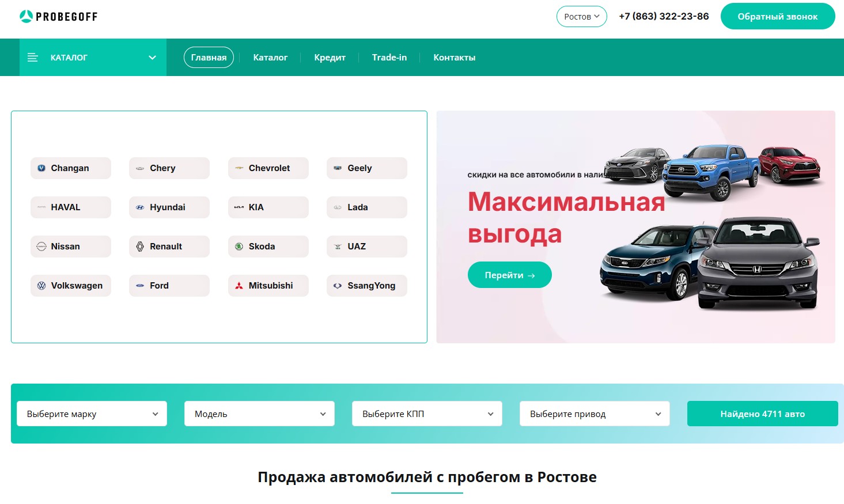844x504 pixels.
Task: Click the Ford oval logo icon
Action: point(140,286)
